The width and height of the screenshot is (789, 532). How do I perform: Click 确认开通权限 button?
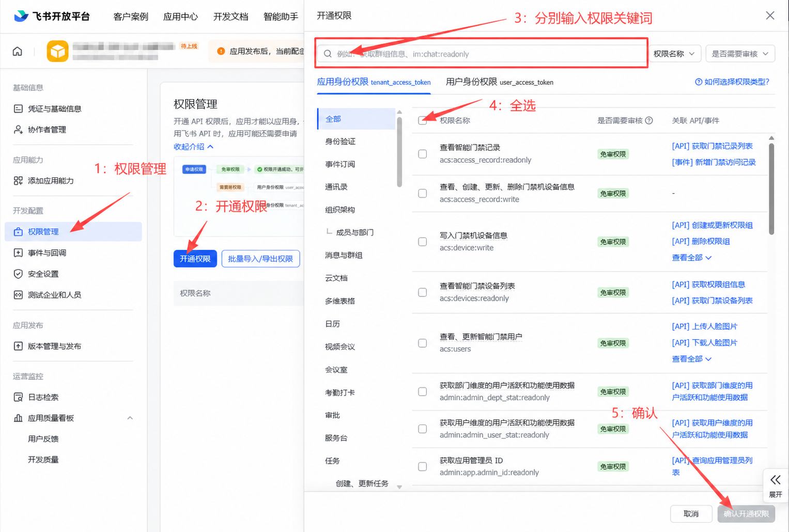(x=746, y=513)
